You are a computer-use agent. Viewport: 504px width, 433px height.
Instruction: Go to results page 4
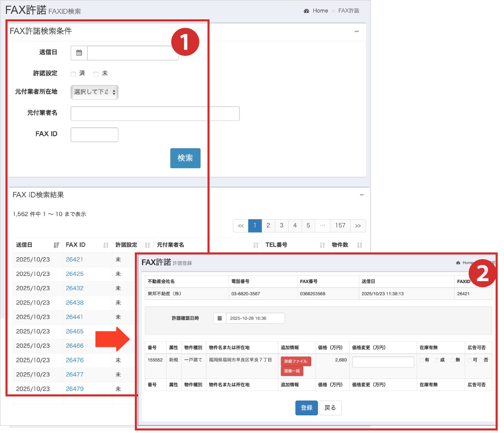295,226
